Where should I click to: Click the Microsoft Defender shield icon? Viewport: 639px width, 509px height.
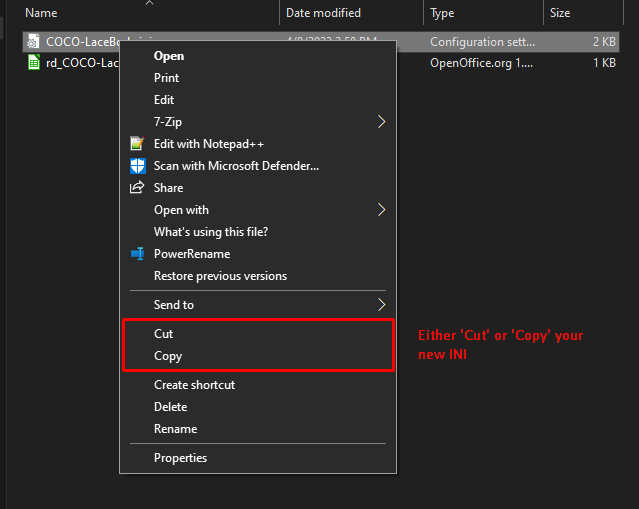point(137,166)
